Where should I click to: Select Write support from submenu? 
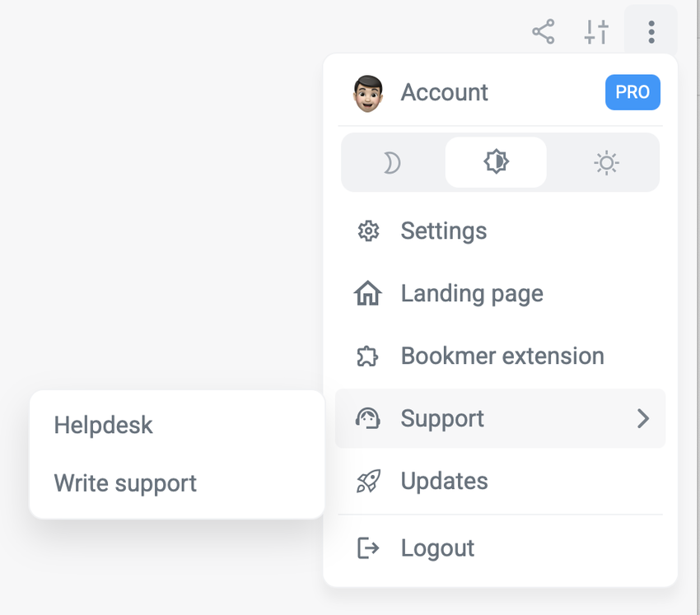(x=125, y=482)
